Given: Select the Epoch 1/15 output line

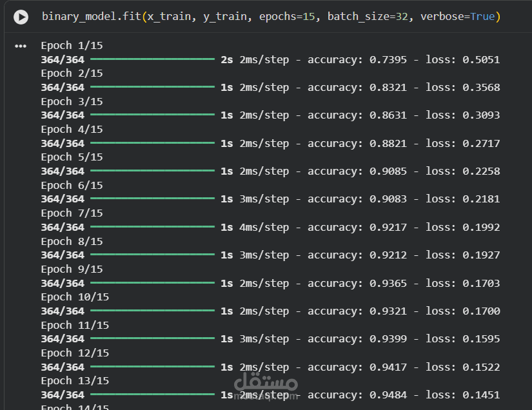Looking at the screenshot, I should click(72, 46).
